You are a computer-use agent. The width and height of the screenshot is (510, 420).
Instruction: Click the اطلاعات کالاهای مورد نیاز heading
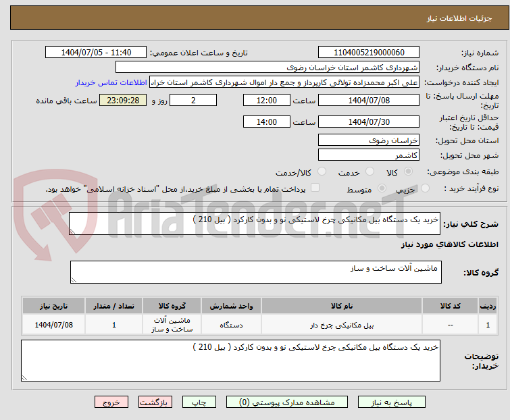[449, 244]
